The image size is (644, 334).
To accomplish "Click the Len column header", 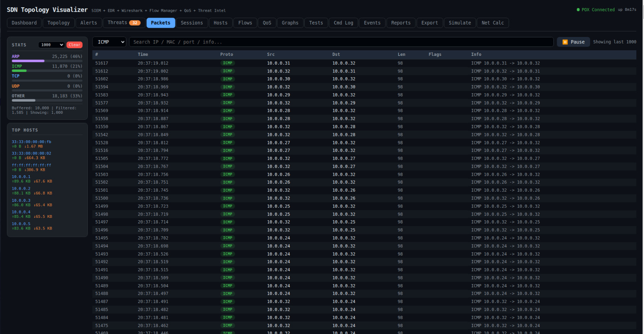I will pyautogui.click(x=402, y=54).
